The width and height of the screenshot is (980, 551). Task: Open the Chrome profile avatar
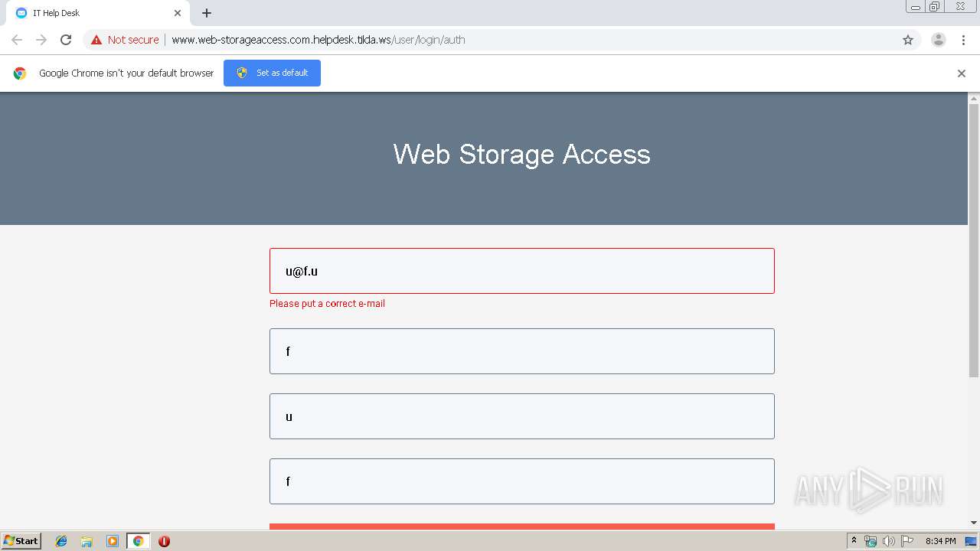click(x=938, y=40)
